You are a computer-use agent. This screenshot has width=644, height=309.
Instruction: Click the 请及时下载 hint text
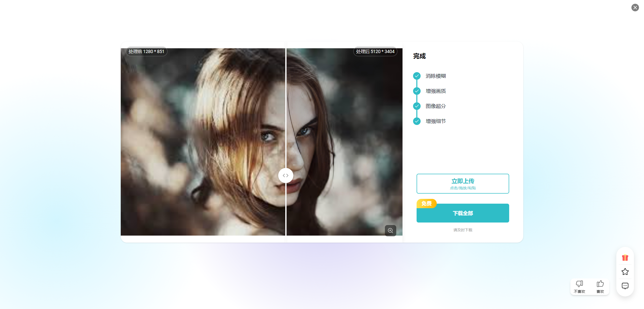(x=463, y=230)
